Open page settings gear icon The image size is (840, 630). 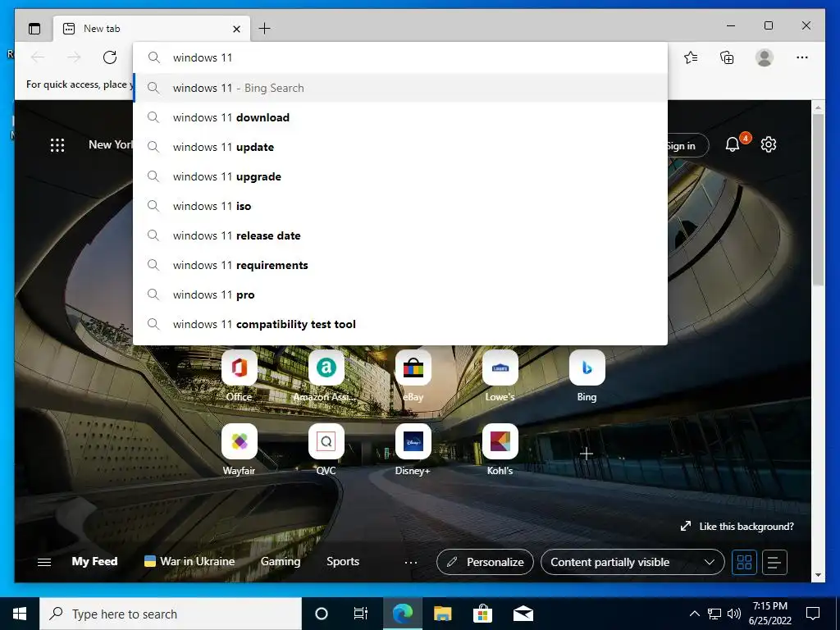(x=769, y=144)
